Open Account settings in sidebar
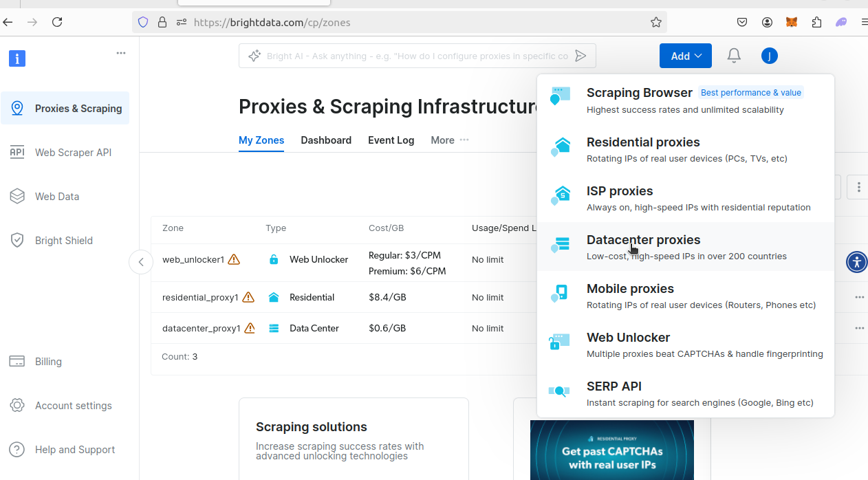 click(x=65, y=405)
